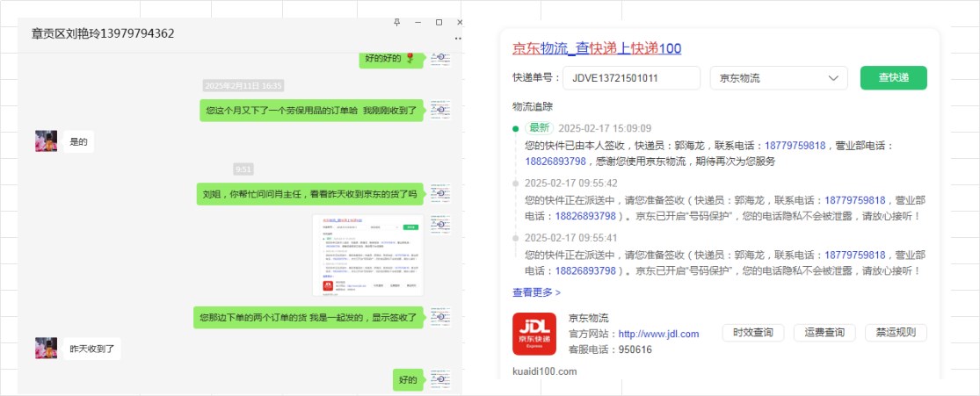Click the 禁运规则 button
Viewport: 980px width, 396px height.
tap(896, 332)
